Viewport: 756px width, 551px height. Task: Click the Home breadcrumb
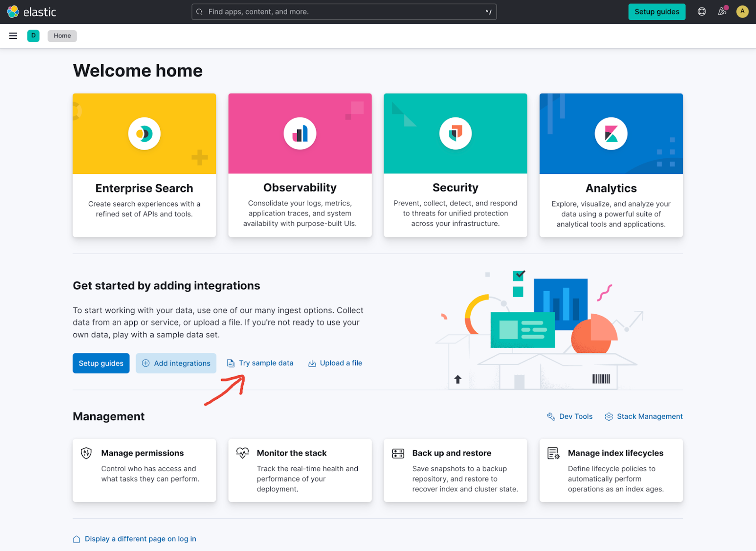[62, 36]
